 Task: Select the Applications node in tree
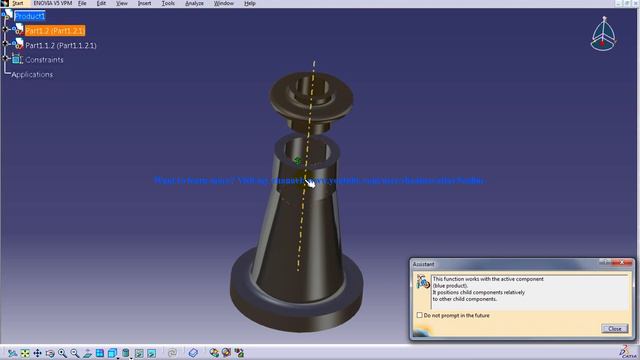32,75
